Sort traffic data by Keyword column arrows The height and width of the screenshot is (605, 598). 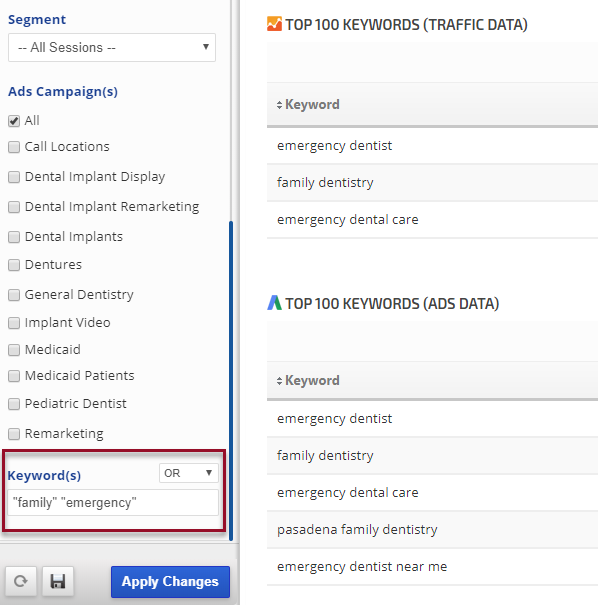279,105
